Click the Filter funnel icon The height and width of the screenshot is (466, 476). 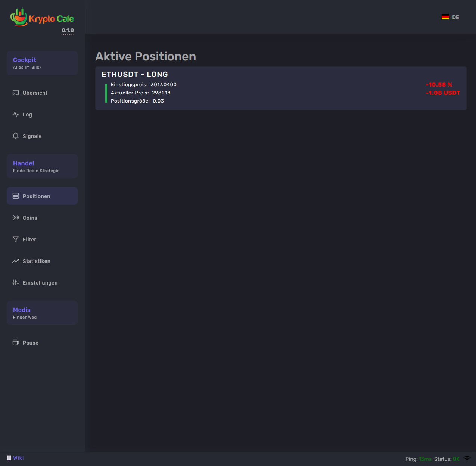click(x=16, y=239)
